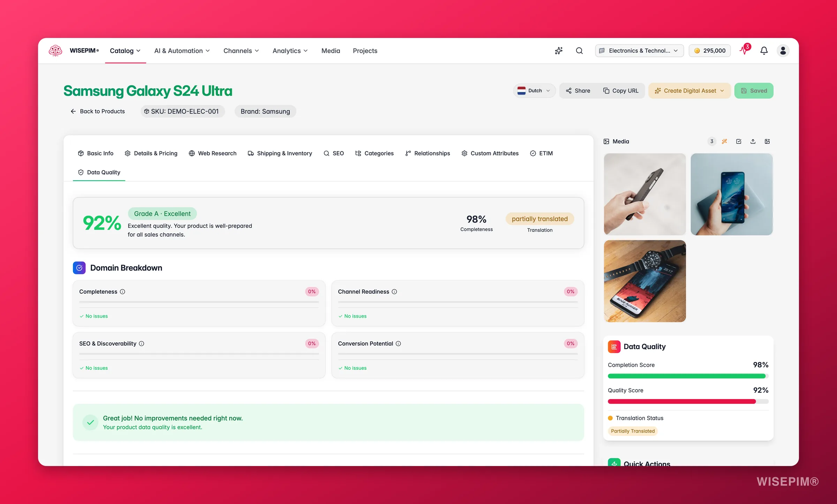Open the AI sparkle assistant icon
Screen dimensions: 837x504
pos(559,51)
